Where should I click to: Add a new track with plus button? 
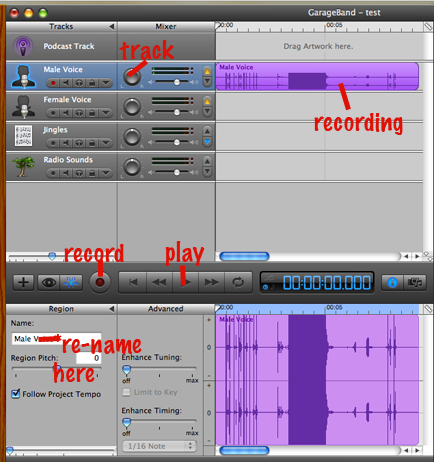click(23, 283)
